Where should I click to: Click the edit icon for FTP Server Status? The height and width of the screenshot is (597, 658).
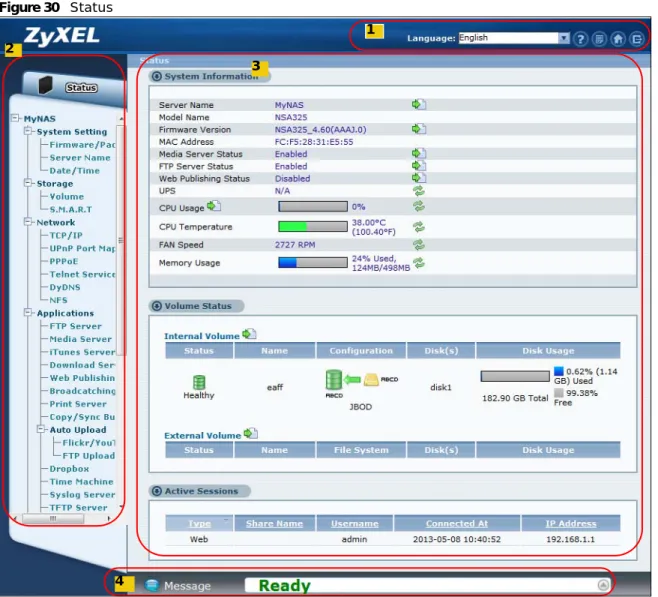click(x=419, y=166)
